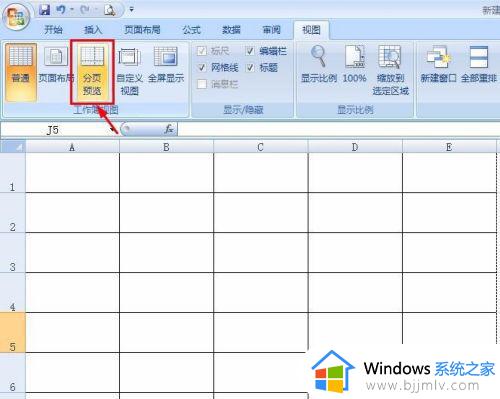
Task: Select the View (视图) tab
Action: pos(311,30)
